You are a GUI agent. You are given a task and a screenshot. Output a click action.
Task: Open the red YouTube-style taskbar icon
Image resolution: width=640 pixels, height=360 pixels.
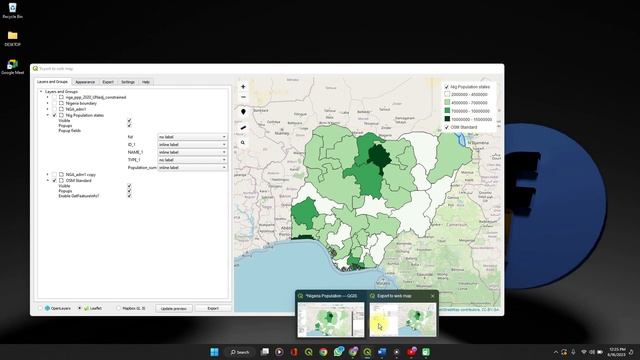[x=411, y=352]
